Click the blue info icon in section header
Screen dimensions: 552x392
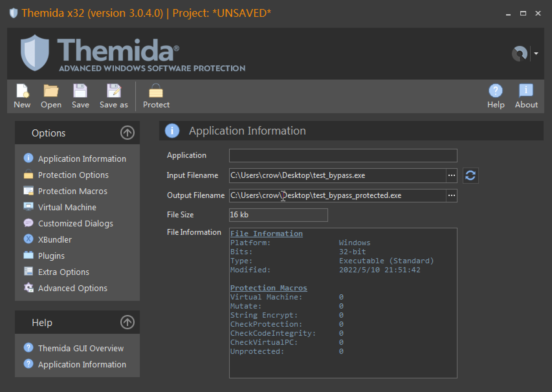(172, 131)
